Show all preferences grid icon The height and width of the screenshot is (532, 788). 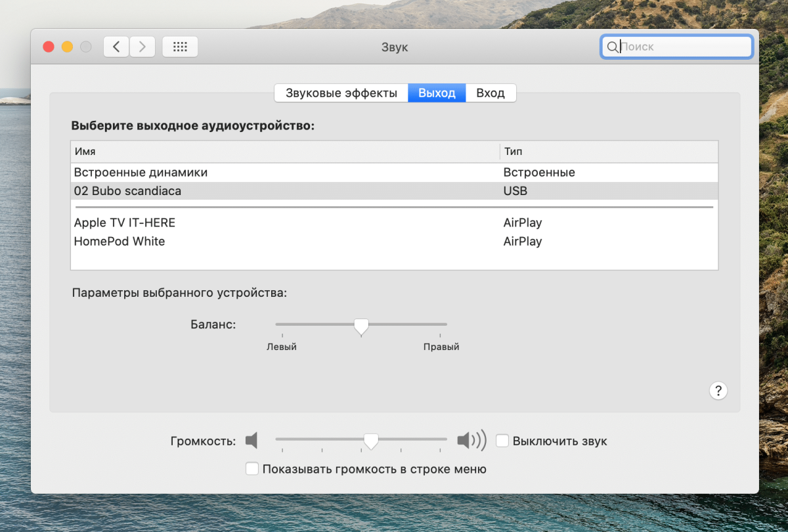click(180, 47)
